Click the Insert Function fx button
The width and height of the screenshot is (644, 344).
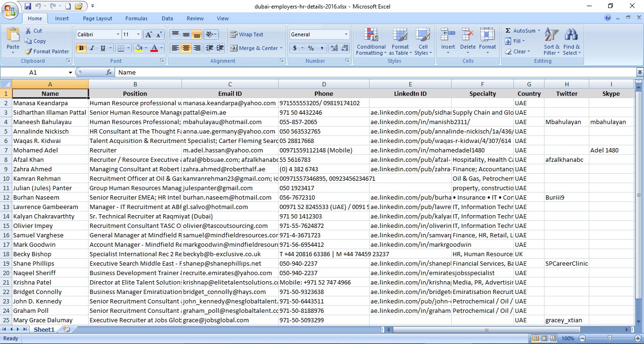pyautogui.click(x=109, y=72)
